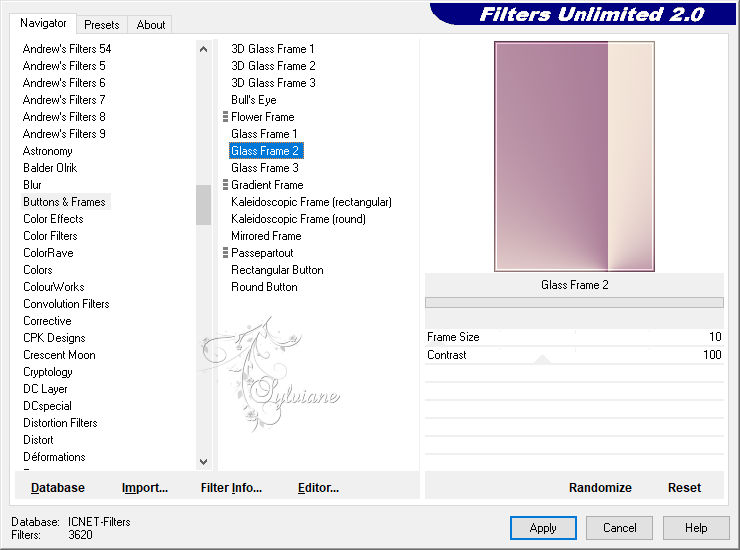Select Andrew's Filters 9 category
The height and width of the screenshot is (550, 740).
[64, 134]
